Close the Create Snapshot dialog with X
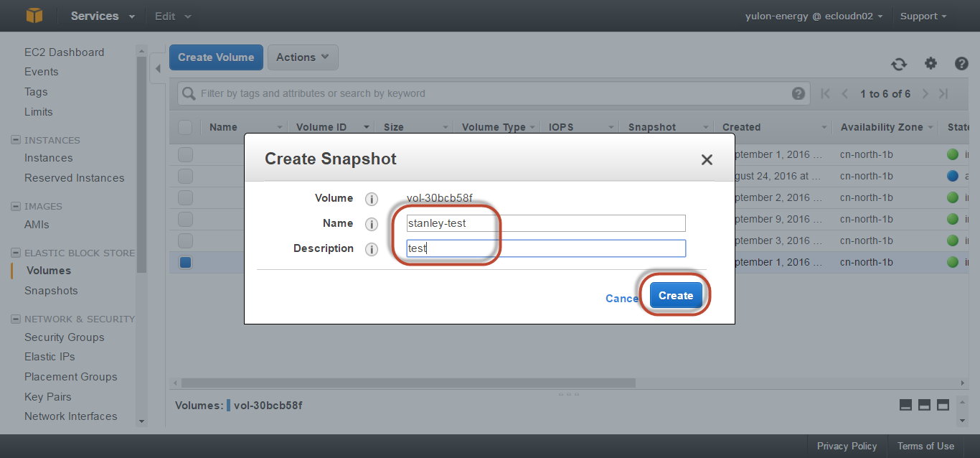Image resolution: width=980 pixels, height=458 pixels. point(707,159)
